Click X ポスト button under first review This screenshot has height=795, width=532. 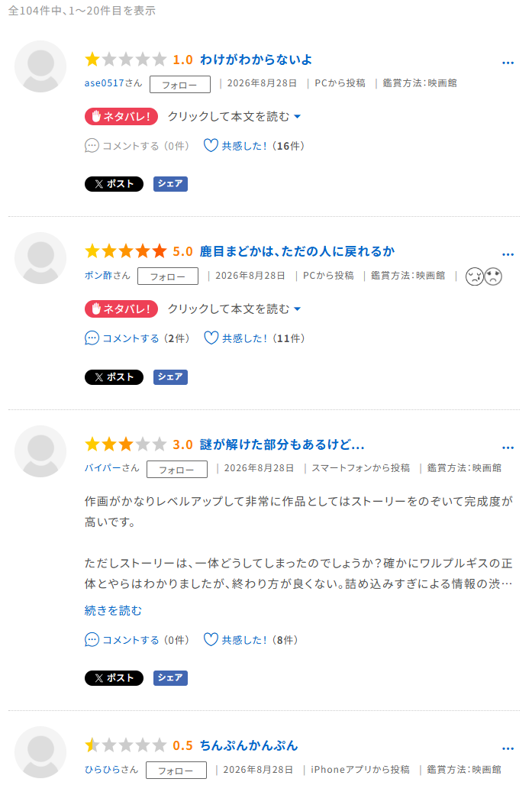114,183
